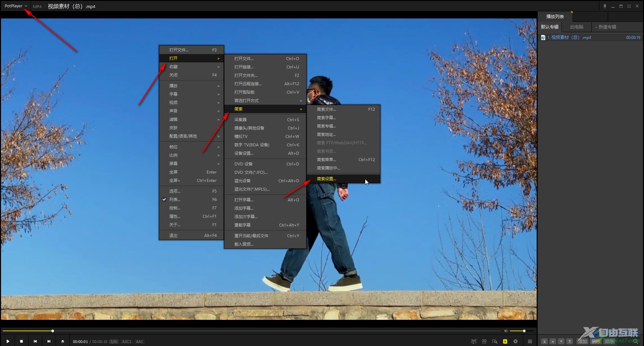Select 载入音频... menu item
Viewport: 644px width, 346px height.
coord(265,244)
